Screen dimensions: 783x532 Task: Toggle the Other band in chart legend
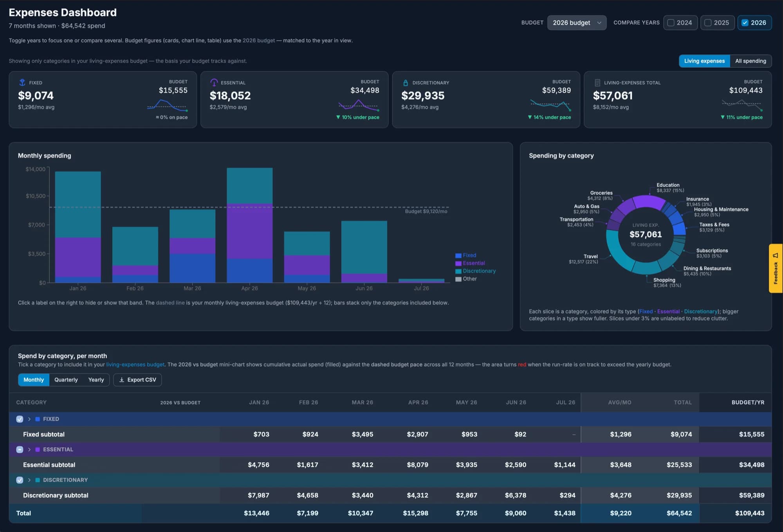point(466,279)
